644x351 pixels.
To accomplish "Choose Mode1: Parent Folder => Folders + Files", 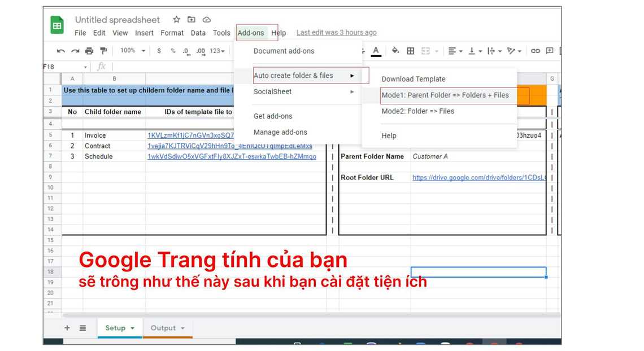I will click(x=445, y=95).
